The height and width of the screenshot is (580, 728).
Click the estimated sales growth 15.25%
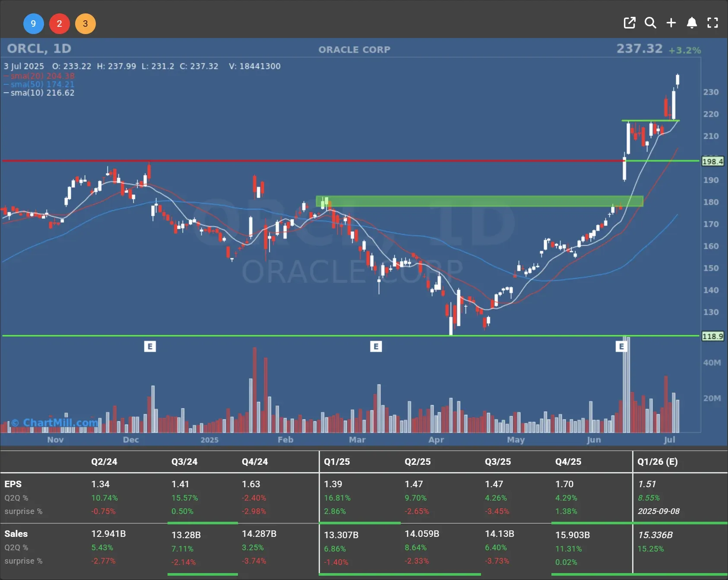coord(651,549)
